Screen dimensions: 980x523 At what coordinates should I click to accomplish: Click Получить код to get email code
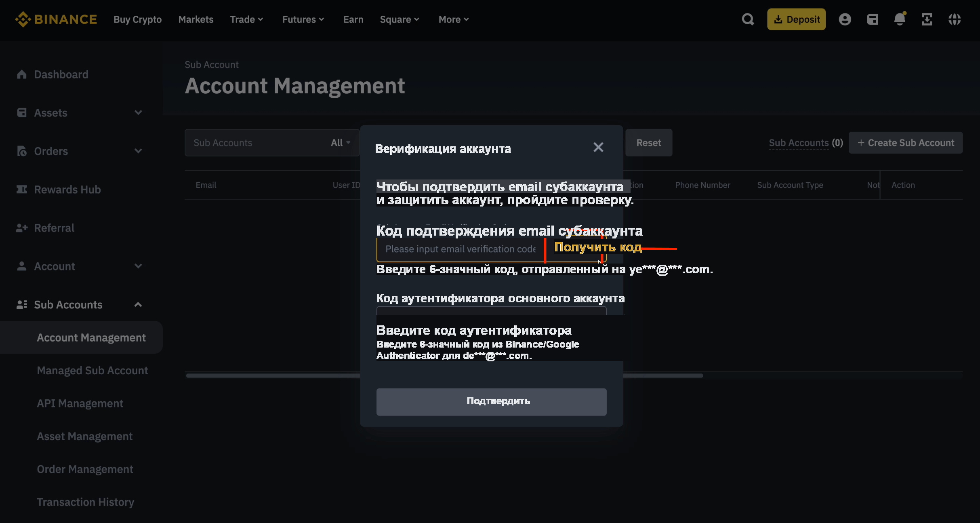[598, 247]
